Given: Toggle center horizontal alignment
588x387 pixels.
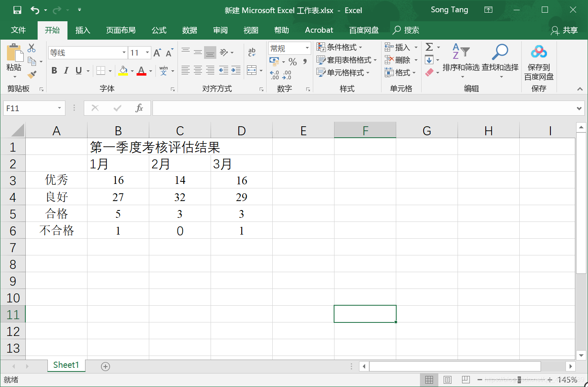Looking at the screenshot, I should pyautogui.click(x=198, y=70).
